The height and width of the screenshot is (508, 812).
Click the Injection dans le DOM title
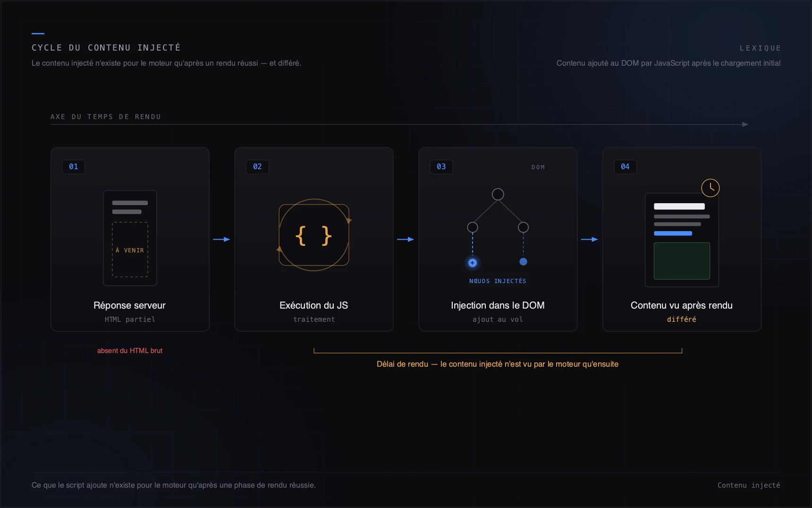(x=498, y=305)
